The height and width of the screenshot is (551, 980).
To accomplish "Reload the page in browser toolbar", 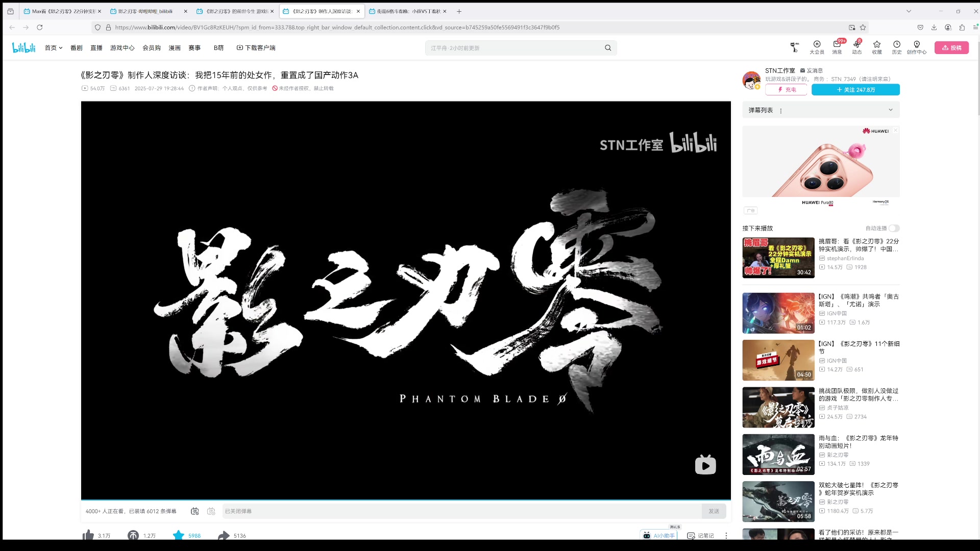I will pyautogui.click(x=40, y=27).
